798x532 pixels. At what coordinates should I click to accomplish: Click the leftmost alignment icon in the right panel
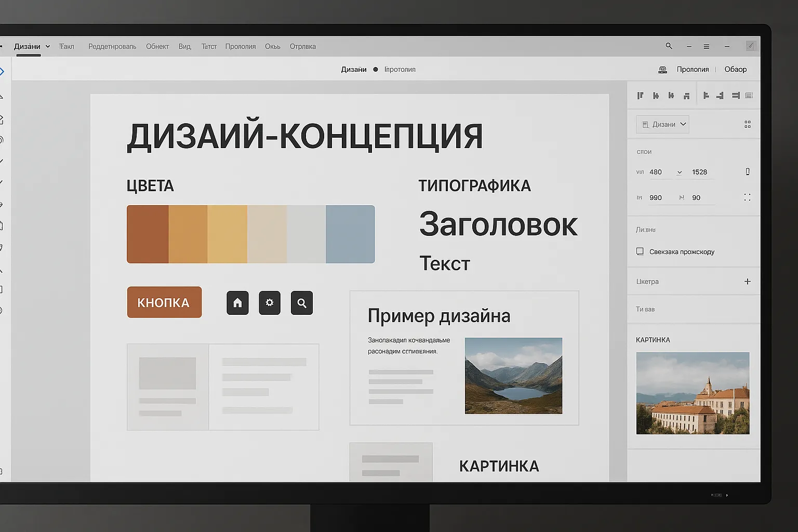tap(640, 96)
